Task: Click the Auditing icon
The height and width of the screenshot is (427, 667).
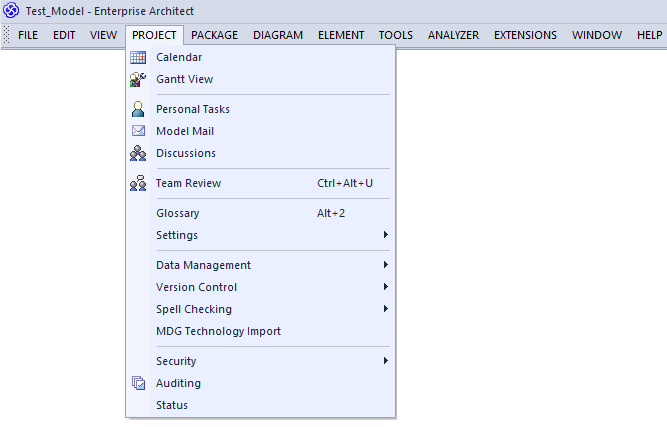Action: click(x=138, y=383)
